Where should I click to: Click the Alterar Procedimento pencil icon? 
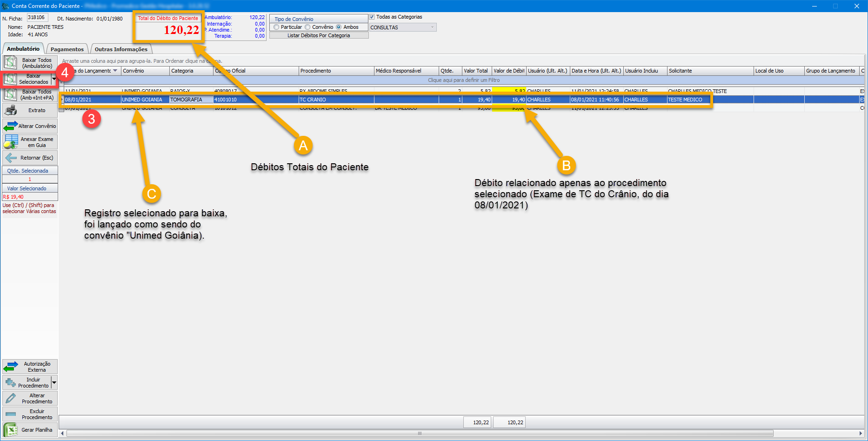pyautogui.click(x=10, y=398)
